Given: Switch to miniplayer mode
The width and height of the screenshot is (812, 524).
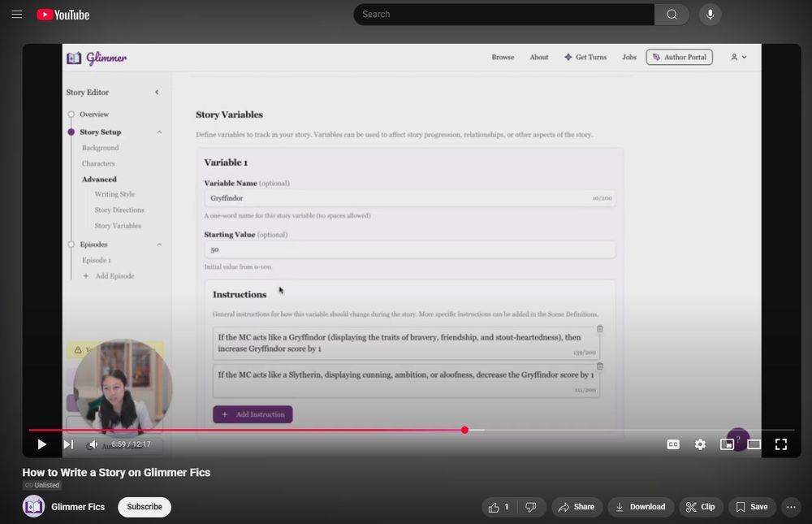Looking at the screenshot, I should click(727, 444).
